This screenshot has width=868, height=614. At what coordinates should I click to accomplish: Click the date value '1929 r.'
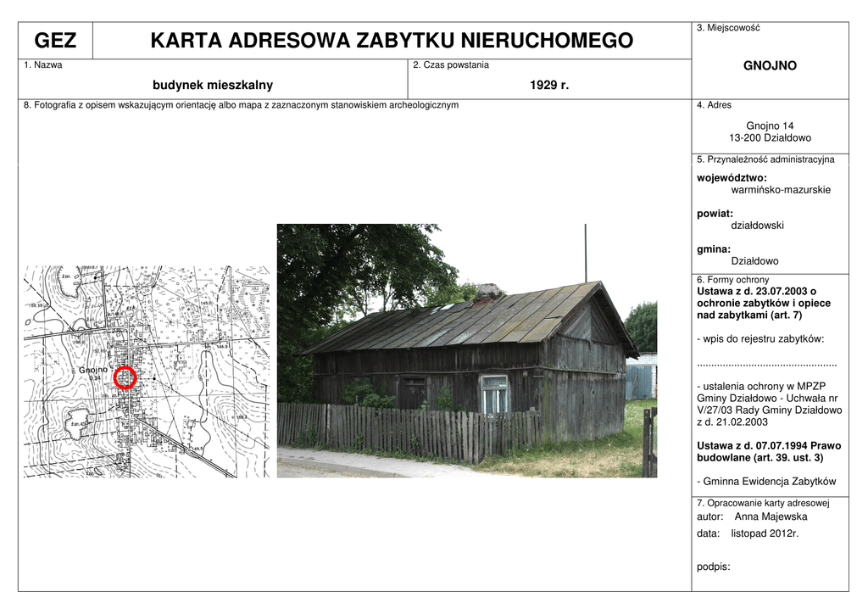tap(549, 85)
